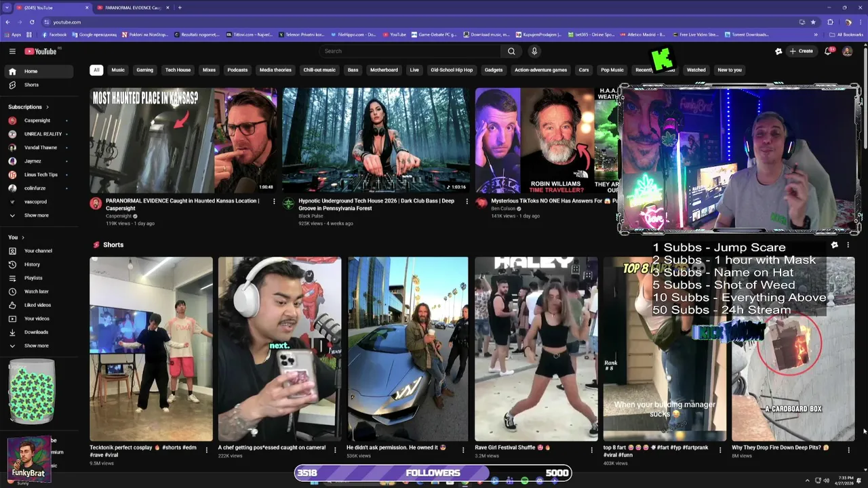Select the New to you chip
Image resolution: width=868 pixels, height=488 pixels.
click(x=730, y=70)
